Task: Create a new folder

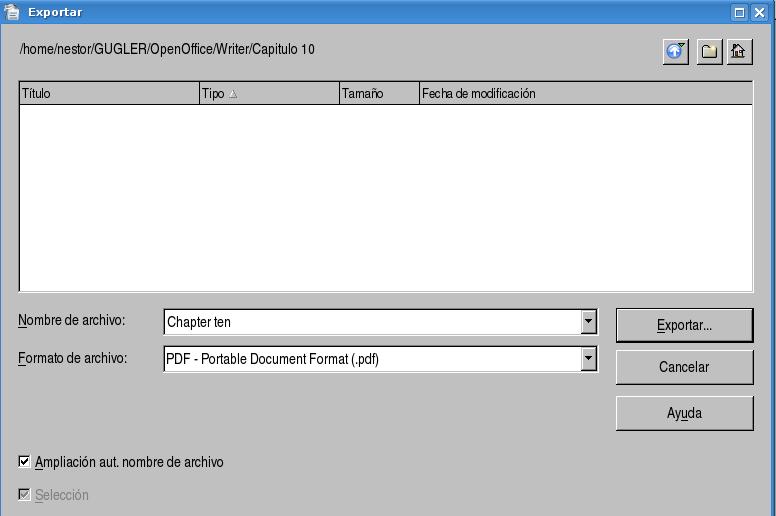Action: pos(708,51)
